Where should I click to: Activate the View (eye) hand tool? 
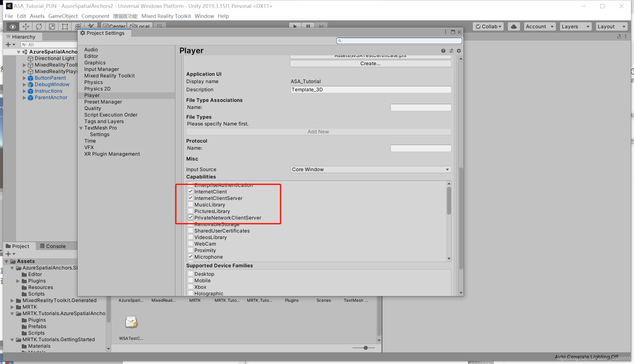pos(13,26)
